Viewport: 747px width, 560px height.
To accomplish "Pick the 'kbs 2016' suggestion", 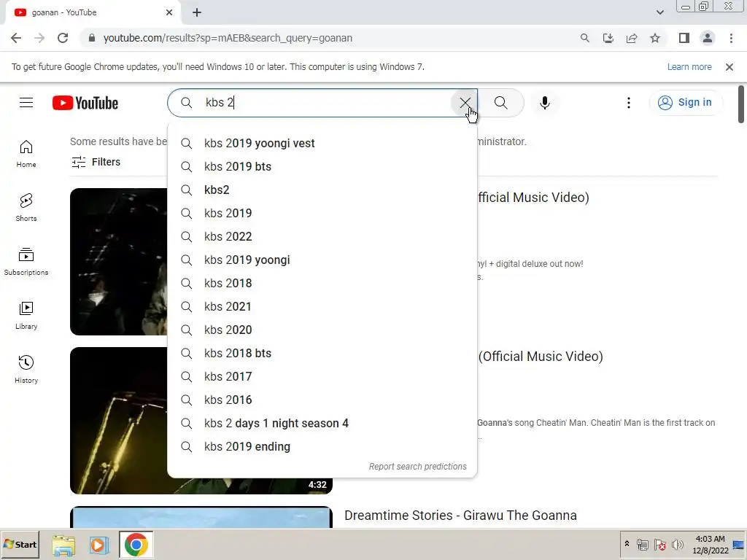I will coord(322,400).
